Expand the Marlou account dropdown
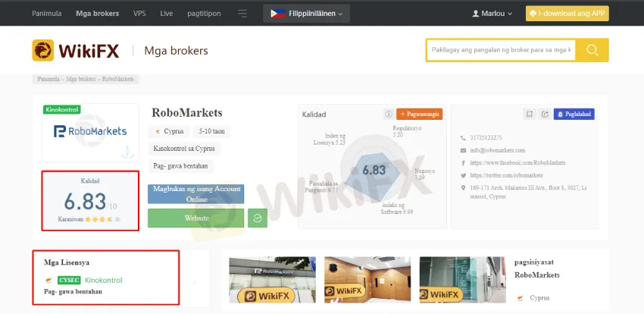Viewport: 644px width, 314px height. coord(492,14)
